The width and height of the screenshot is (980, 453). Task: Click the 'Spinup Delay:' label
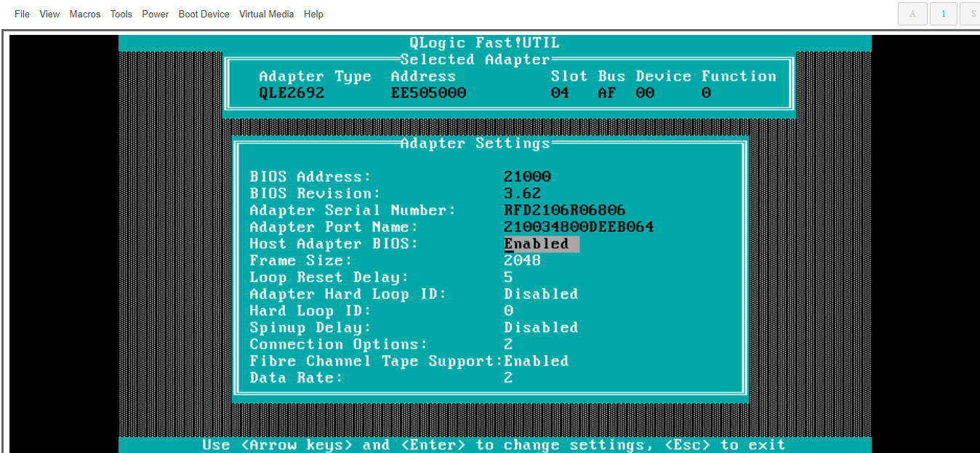[x=310, y=327]
